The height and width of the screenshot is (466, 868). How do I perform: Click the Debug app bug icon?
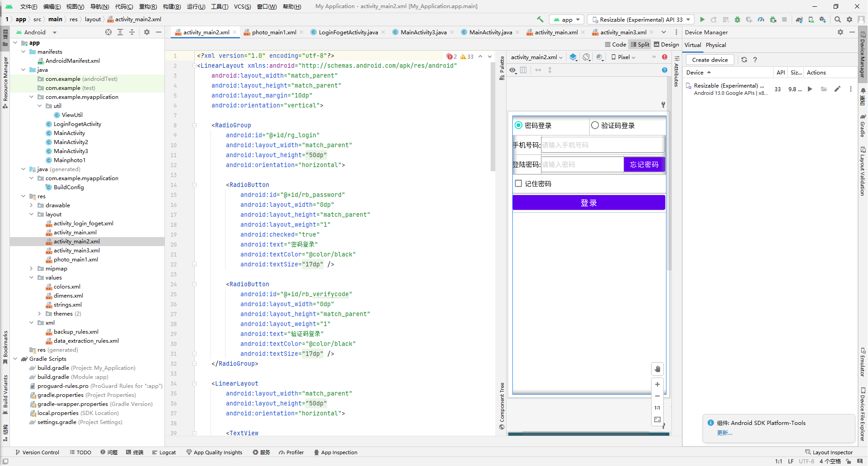tap(737, 19)
